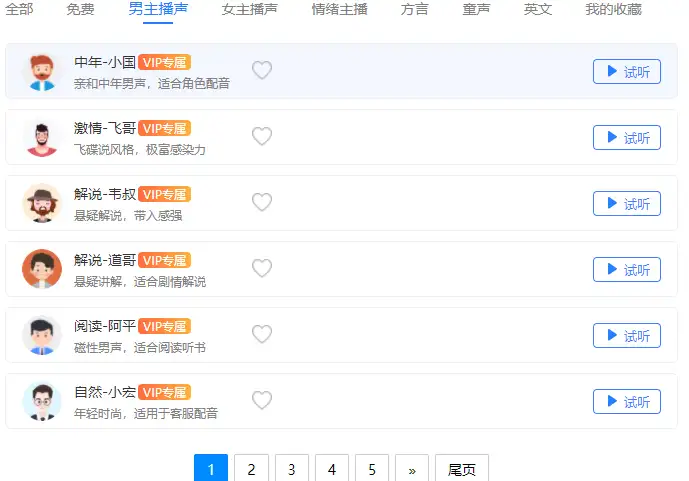Click the 解说-韦叔 avatar with hat
Image resolution: width=689 pixels, height=481 pixels.
click(x=42, y=203)
